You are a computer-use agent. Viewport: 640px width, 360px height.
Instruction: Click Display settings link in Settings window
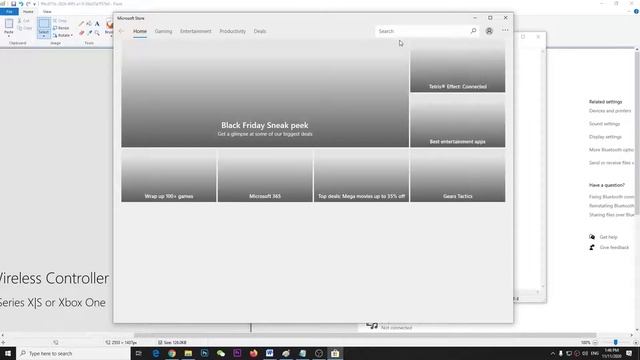pyautogui.click(x=605, y=137)
